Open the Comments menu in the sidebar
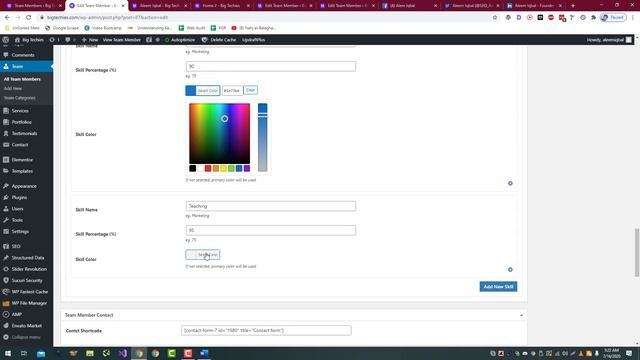Viewport: 640px width, 360px height. [x=23, y=55]
